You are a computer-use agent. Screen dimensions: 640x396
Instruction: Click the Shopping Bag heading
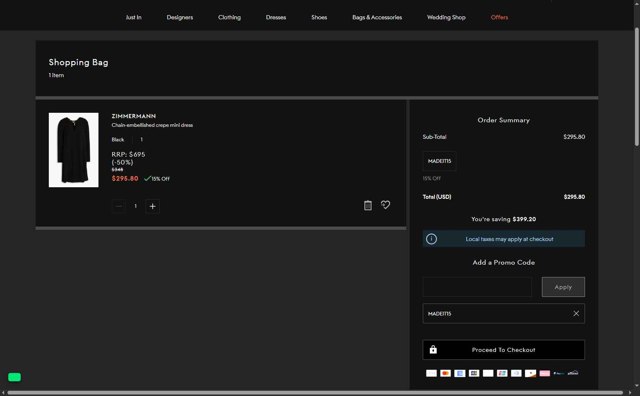tap(78, 62)
